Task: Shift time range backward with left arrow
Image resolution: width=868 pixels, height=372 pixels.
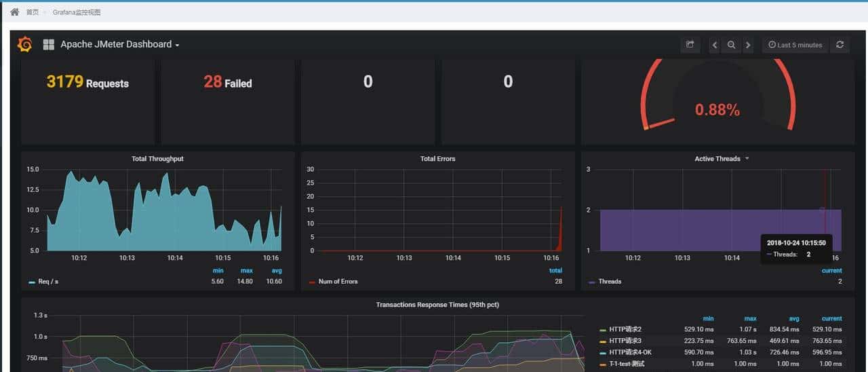Action: pos(715,45)
